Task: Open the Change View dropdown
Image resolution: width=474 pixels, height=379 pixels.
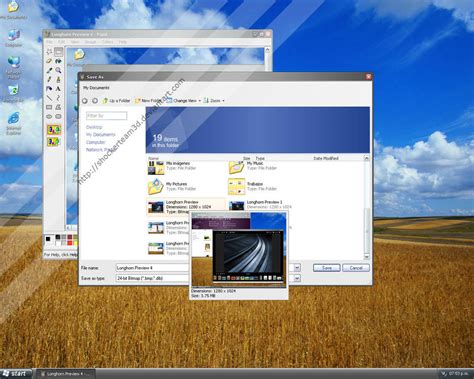Action: [x=183, y=100]
